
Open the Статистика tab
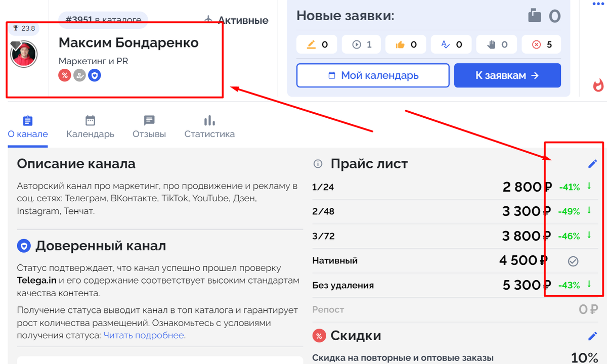click(209, 127)
